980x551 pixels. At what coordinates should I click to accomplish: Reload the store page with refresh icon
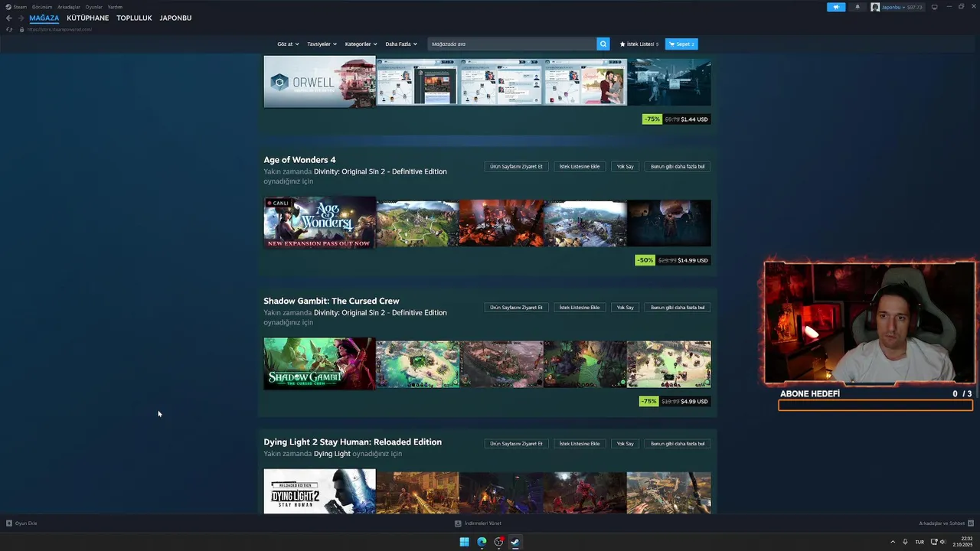9,29
